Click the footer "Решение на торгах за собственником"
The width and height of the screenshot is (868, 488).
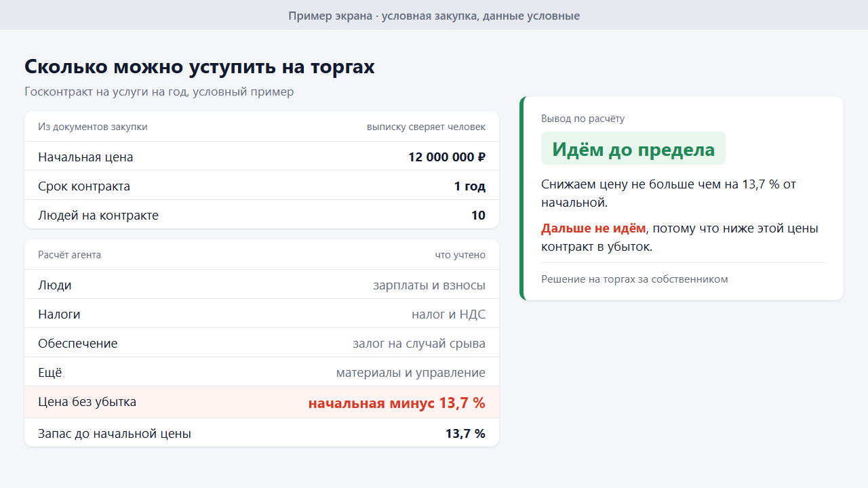click(x=635, y=279)
